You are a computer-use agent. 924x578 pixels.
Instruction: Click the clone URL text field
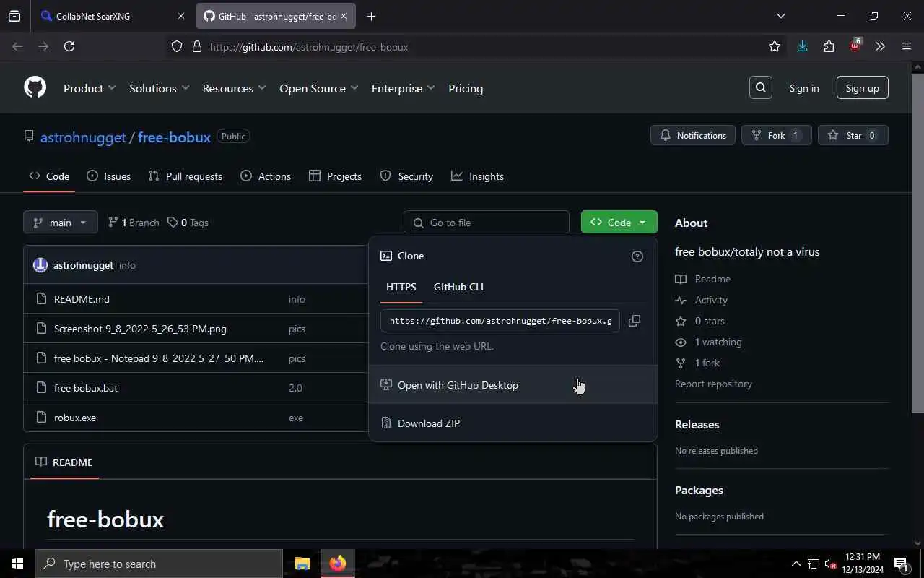click(x=500, y=321)
